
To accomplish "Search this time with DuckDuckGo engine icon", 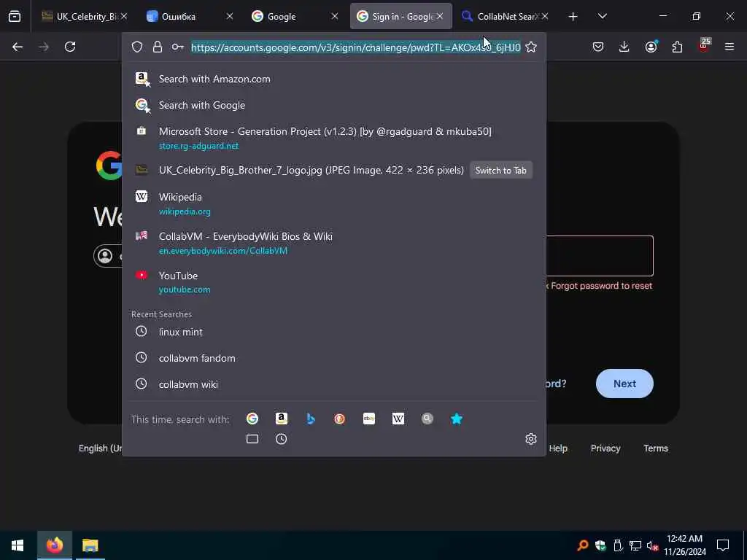I will click(x=340, y=419).
